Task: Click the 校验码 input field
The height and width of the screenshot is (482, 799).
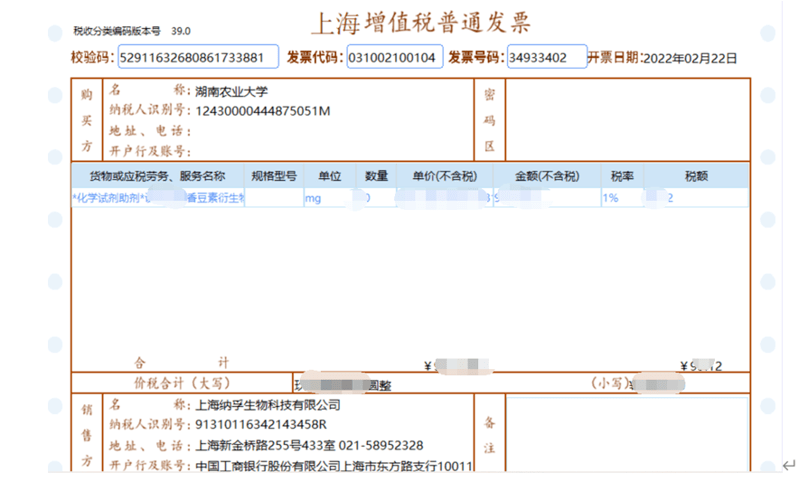Action: (x=198, y=57)
